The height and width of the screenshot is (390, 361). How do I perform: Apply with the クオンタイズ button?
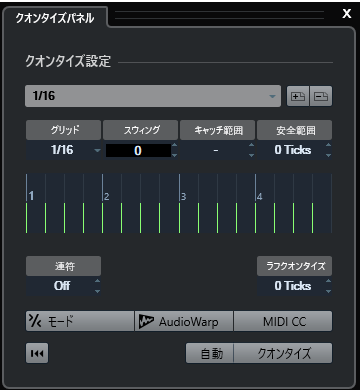pyautogui.click(x=283, y=353)
